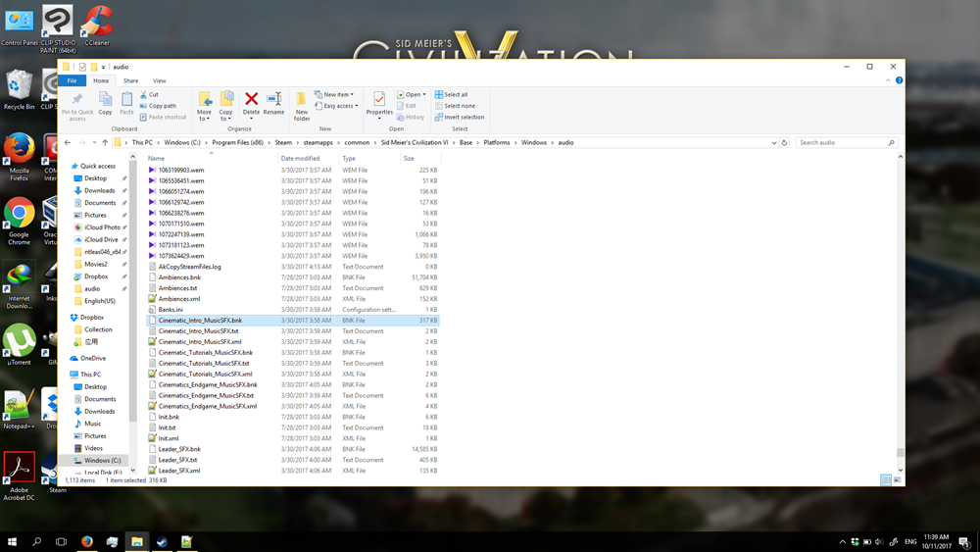Click the red Delete icon
The width and height of the screenshot is (980, 552).
tap(251, 99)
